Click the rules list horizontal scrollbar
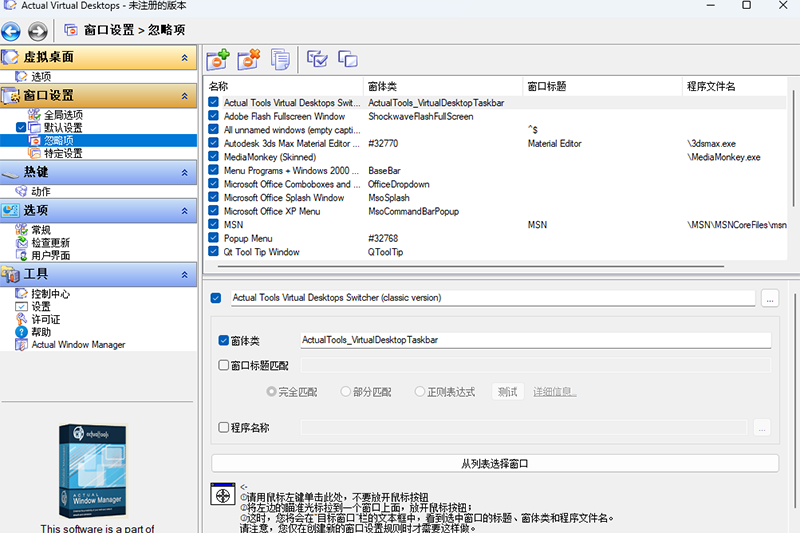Screen dimensions: 800x533 470,266
